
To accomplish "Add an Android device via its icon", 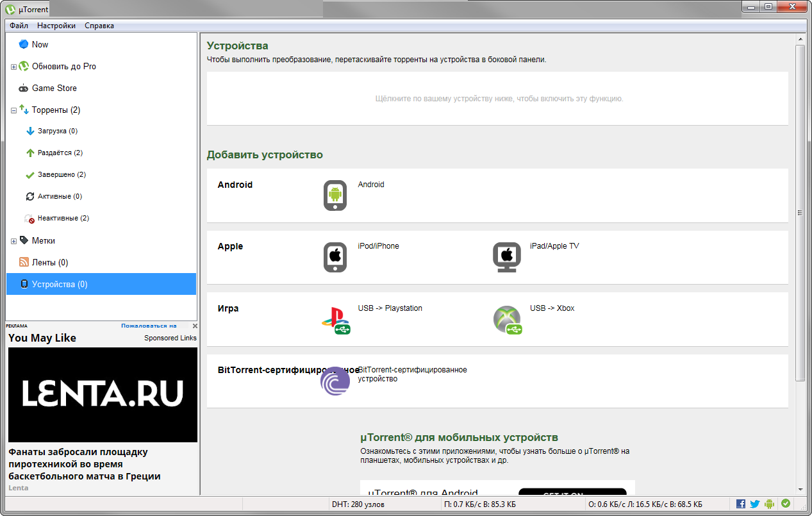I will 335,196.
